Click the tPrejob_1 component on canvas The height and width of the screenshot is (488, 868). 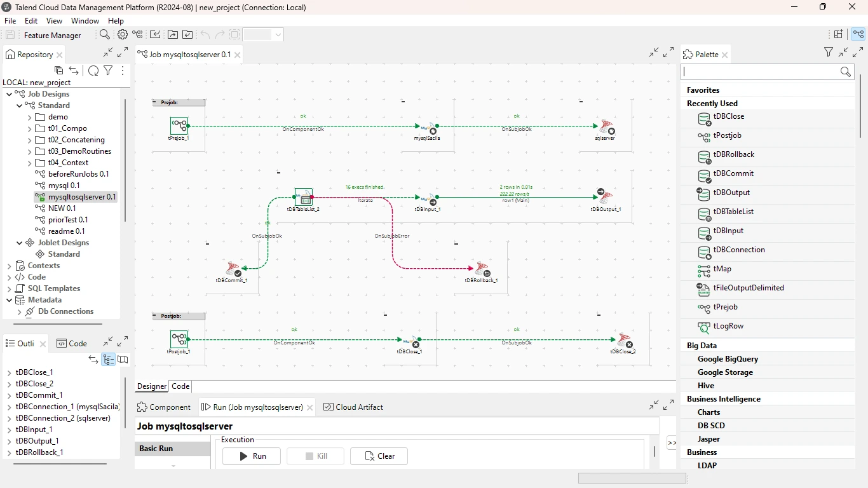tap(179, 126)
